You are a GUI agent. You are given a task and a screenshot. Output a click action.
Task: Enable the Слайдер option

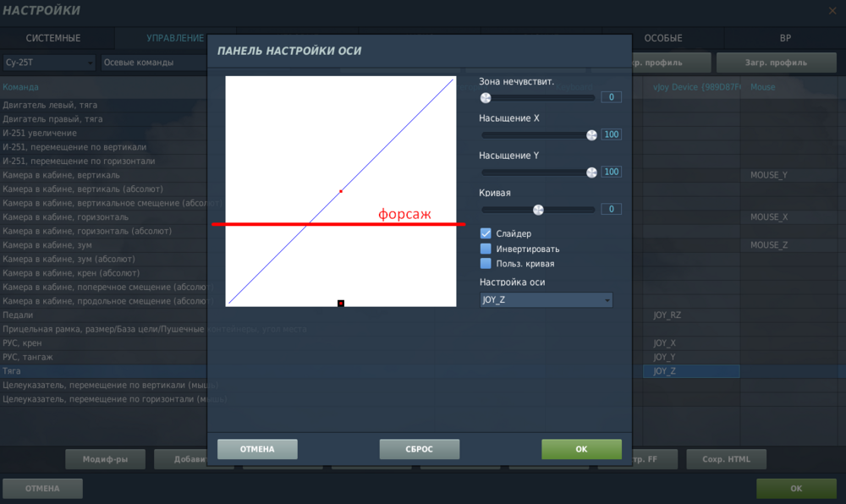coord(485,234)
